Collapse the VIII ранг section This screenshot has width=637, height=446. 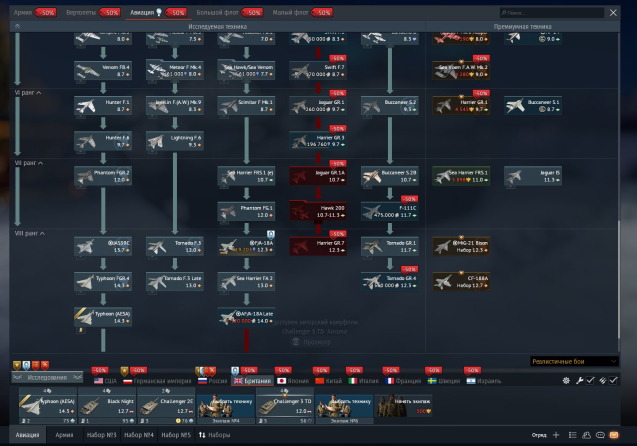28,232
